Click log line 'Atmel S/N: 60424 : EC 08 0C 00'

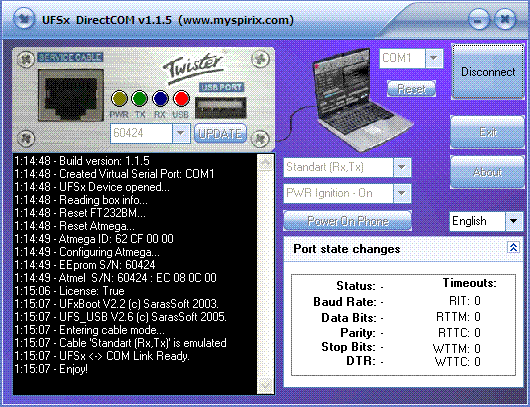click(x=116, y=278)
